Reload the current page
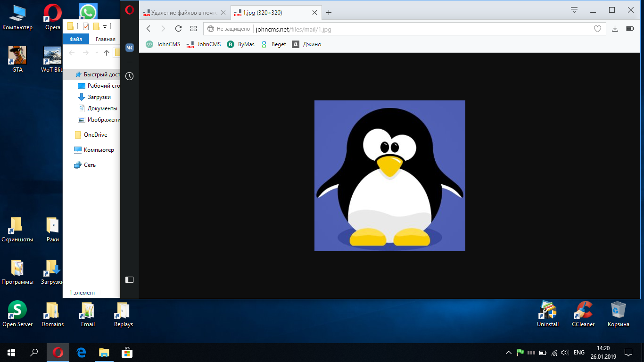 click(x=178, y=29)
